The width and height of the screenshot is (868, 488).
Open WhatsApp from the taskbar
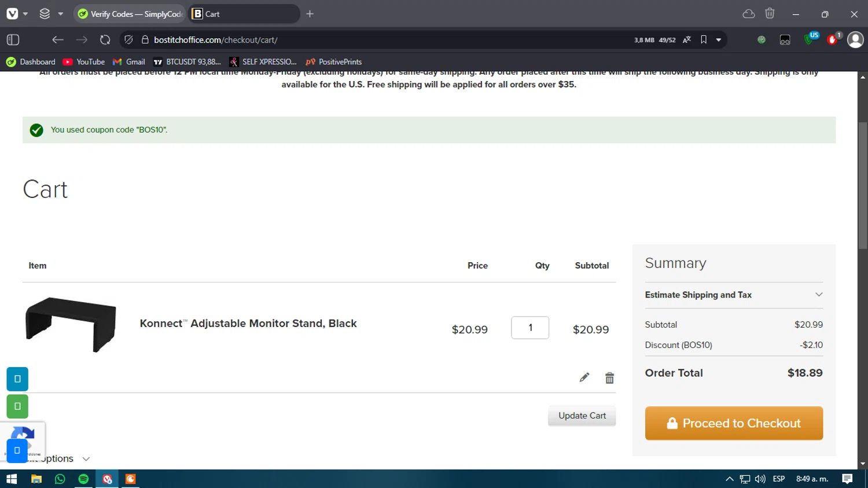(x=60, y=479)
